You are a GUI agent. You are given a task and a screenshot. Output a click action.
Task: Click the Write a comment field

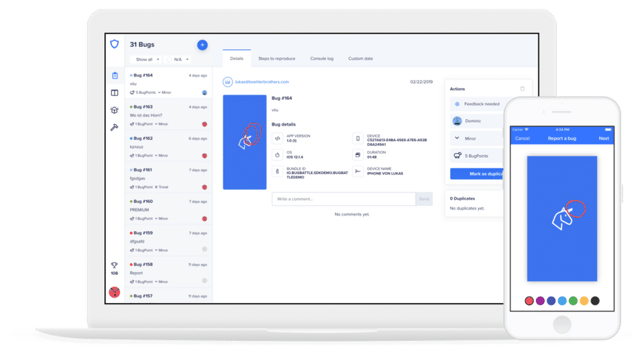[343, 199]
